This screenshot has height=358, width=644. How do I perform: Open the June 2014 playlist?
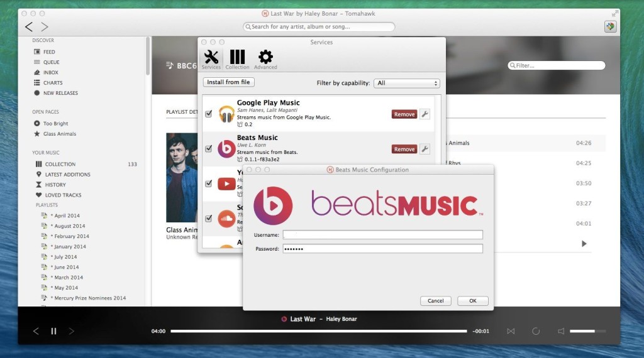[x=66, y=267]
